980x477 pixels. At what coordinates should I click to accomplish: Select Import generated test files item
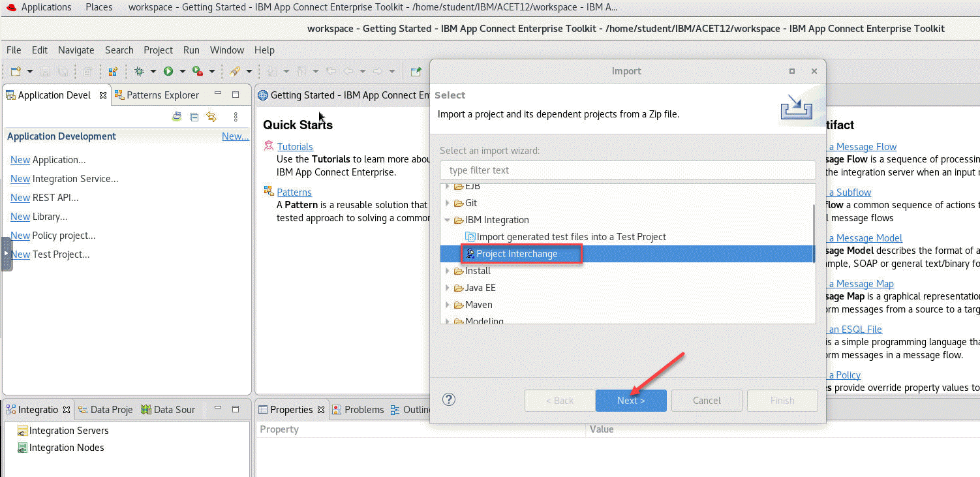[x=571, y=237]
